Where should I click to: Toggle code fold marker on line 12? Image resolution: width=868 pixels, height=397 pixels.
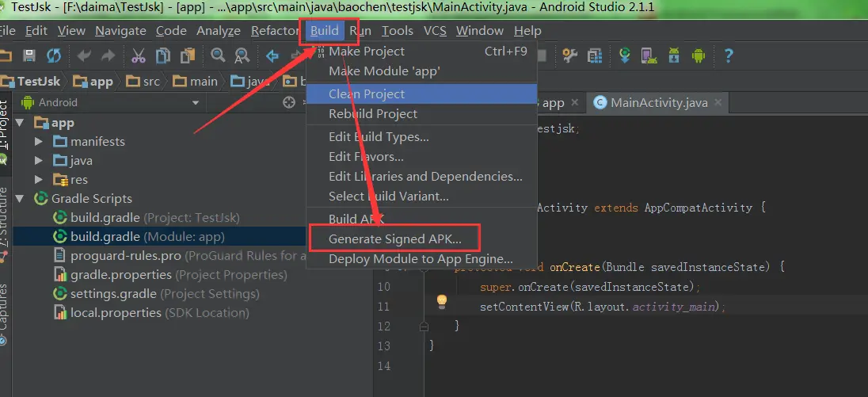coord(424,326)
